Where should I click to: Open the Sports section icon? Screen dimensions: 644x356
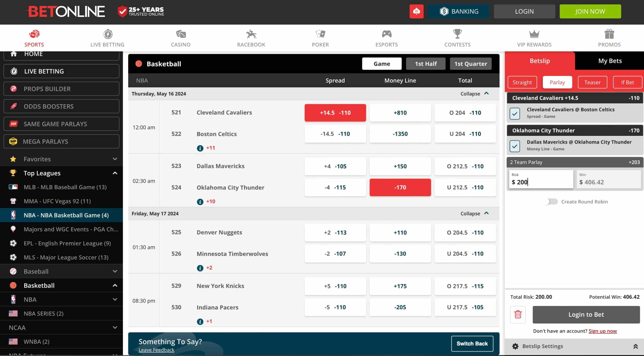click(x=34, y=34)
